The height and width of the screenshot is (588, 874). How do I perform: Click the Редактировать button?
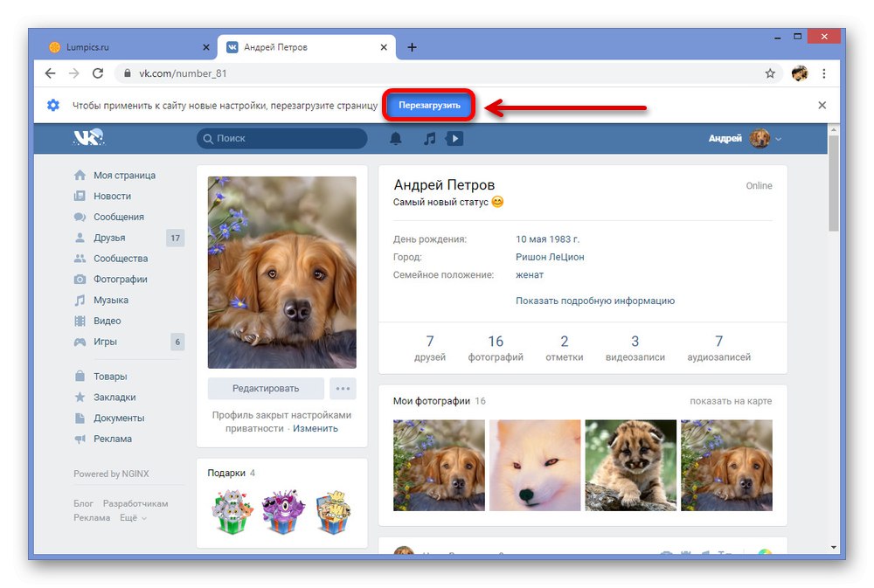(266, 389)
